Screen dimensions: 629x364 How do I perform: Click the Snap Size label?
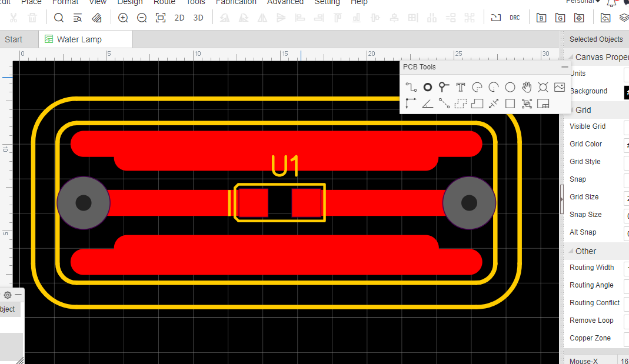585,215
